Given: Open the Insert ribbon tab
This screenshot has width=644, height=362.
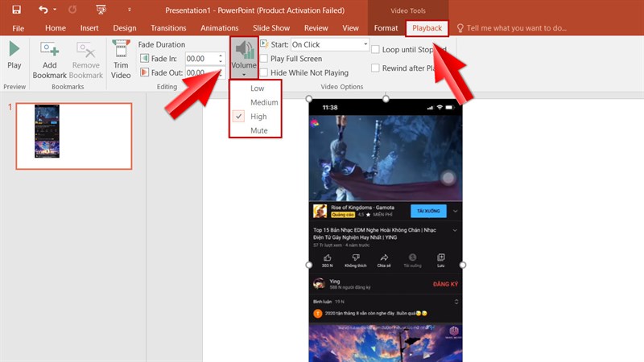Looking at the screenshot, I should [x=89, y=28].
